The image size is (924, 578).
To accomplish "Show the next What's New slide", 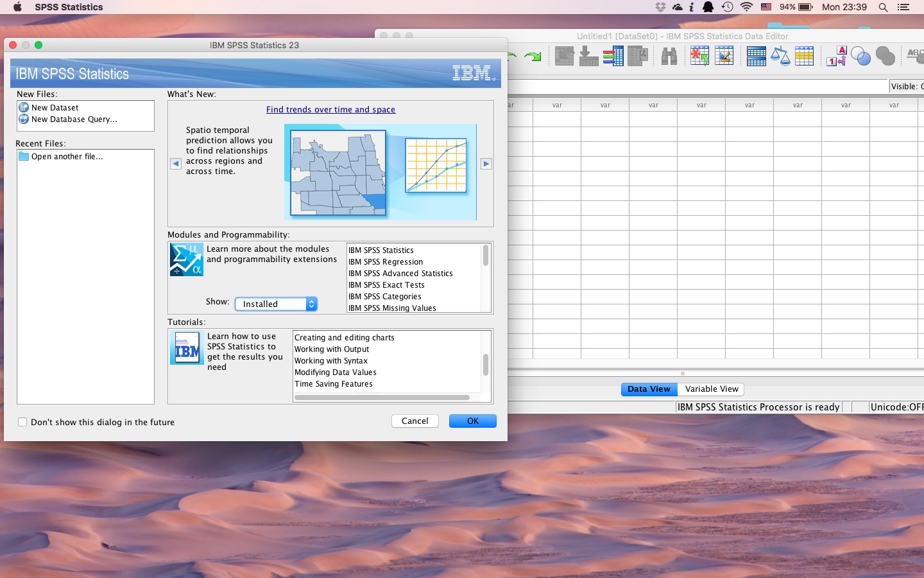I will (x=486, y=164).
